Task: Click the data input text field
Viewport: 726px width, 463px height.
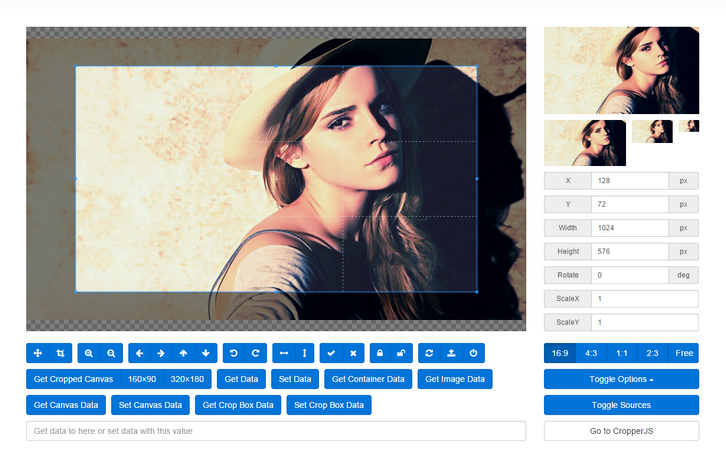Action: point(276,431)
